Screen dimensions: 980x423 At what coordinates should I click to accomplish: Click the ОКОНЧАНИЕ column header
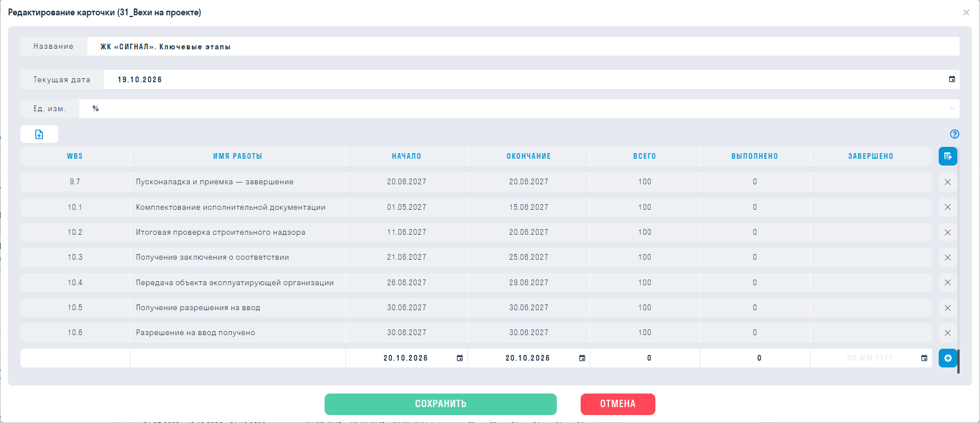pyautogui.click(x=529, y=156)
